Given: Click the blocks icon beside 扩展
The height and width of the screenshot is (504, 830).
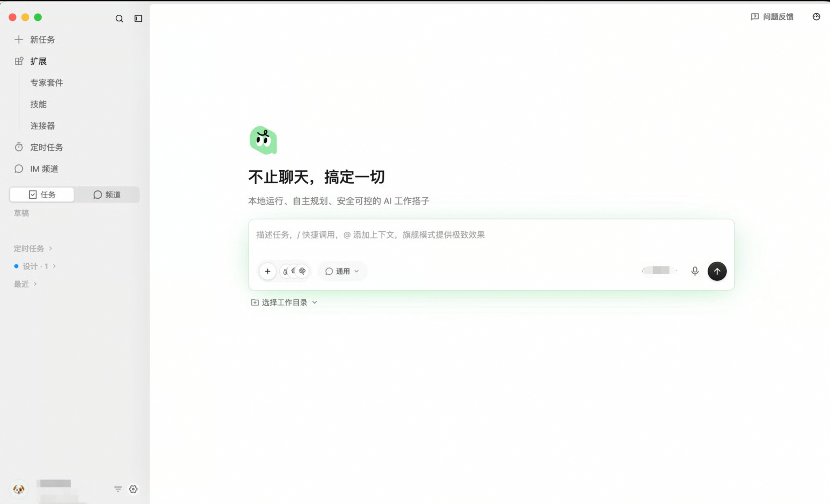Looking at the screenshot, I should tap(19, 61).
